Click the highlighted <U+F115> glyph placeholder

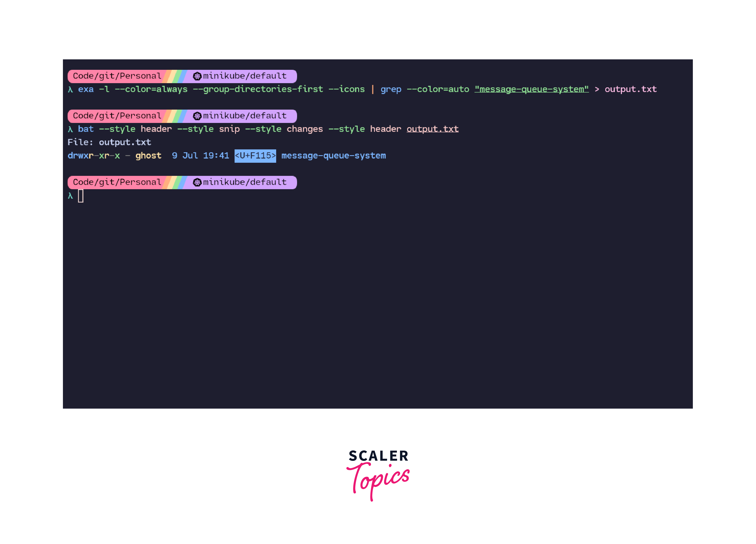pos(255,156)
